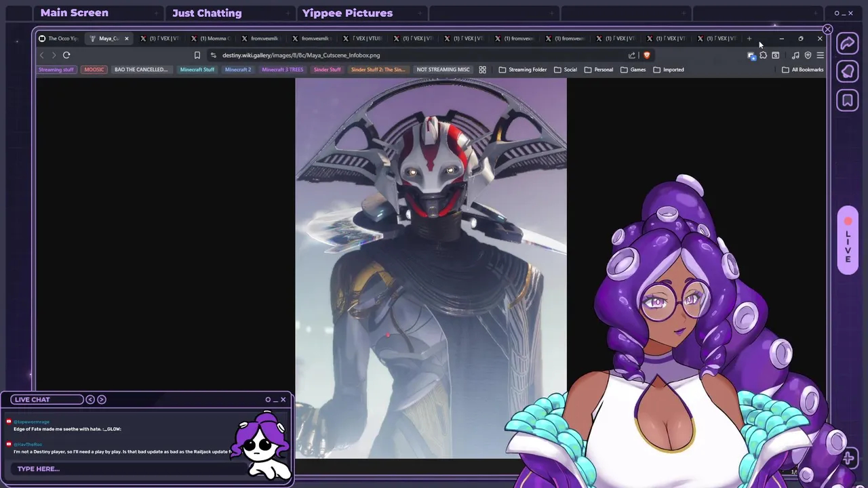Screen dimensions: 868x488
Task: Click the blue-badged extension icon in toolbar
Action: click(x=751, y=56)
